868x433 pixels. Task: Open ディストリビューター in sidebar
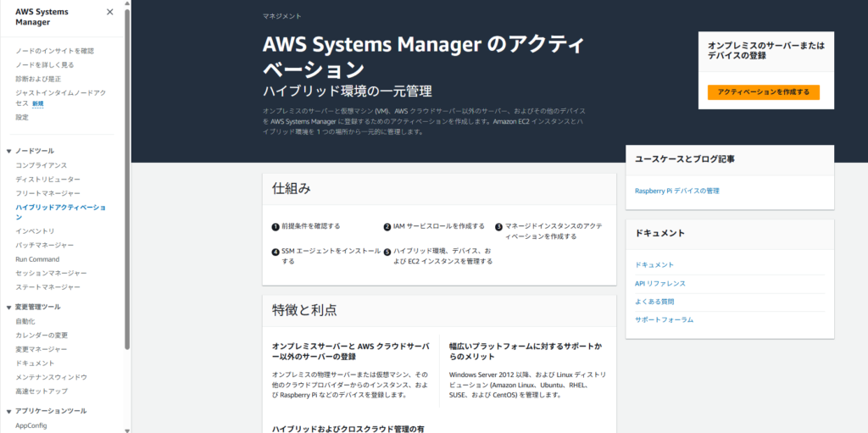(x=47, y=180)
